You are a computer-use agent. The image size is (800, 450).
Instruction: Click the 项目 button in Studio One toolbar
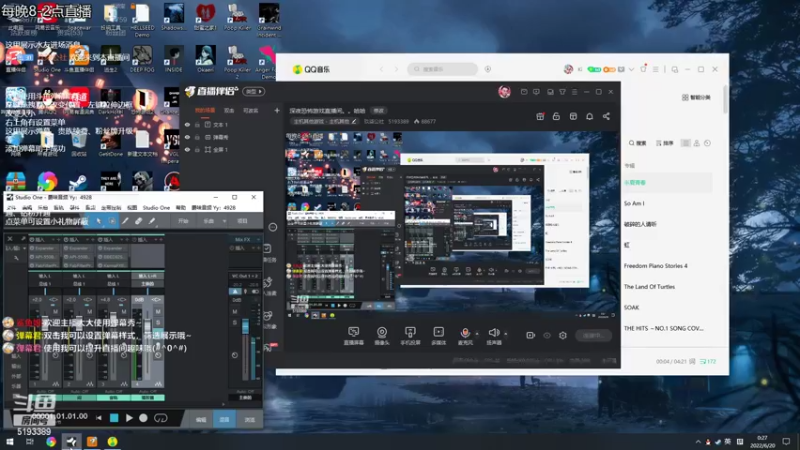click(x=243, y=221)
